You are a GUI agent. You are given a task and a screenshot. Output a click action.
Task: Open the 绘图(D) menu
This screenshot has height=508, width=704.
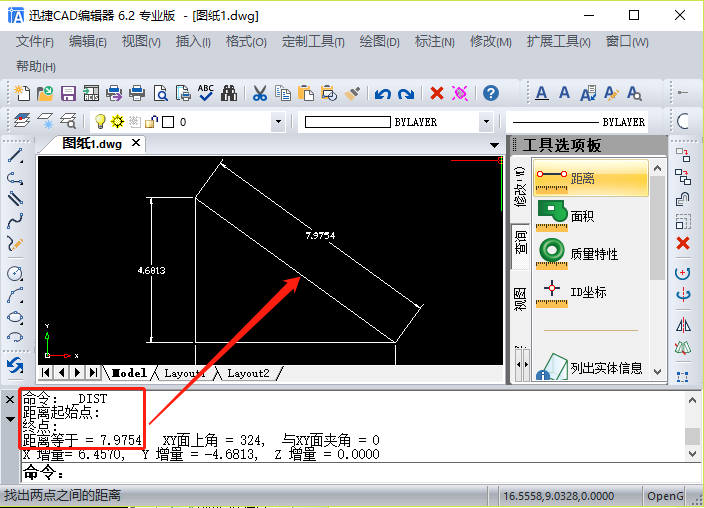click(379, 42)
